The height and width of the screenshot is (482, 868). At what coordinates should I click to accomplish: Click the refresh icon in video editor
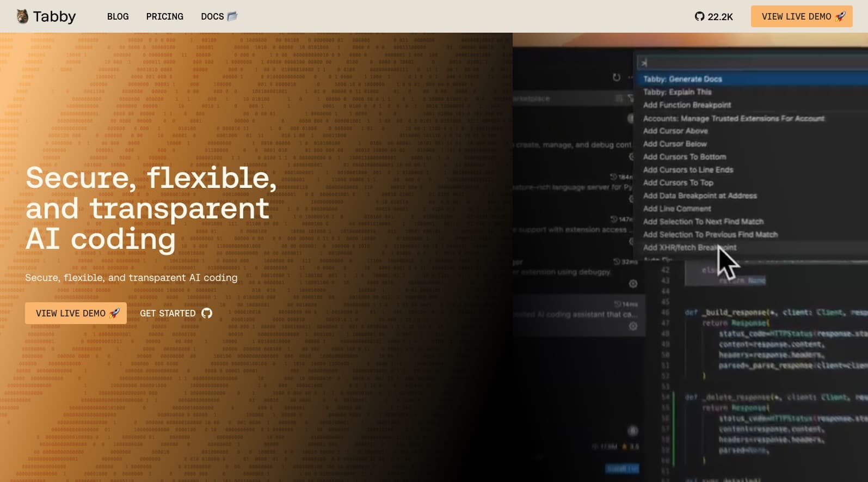[x=616, y=77]
